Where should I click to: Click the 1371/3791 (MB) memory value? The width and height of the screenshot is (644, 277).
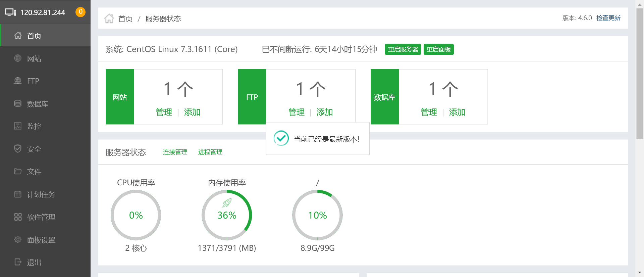227,248
